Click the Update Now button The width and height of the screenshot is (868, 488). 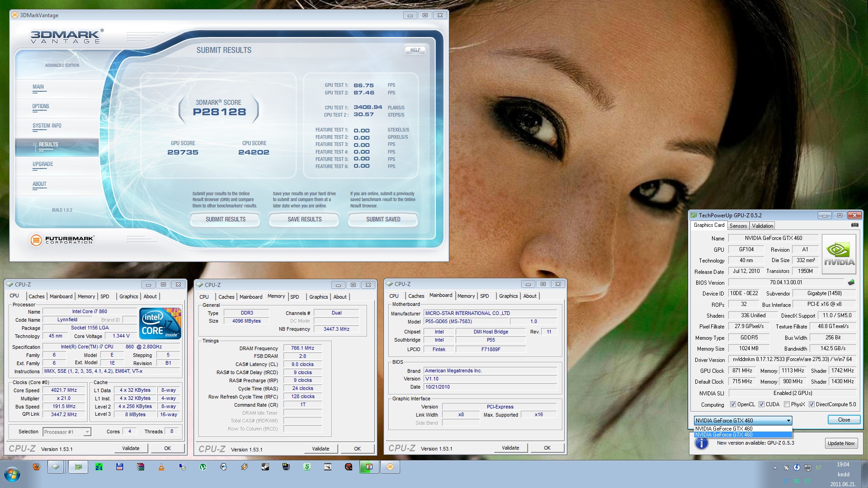tap(841, 443)
